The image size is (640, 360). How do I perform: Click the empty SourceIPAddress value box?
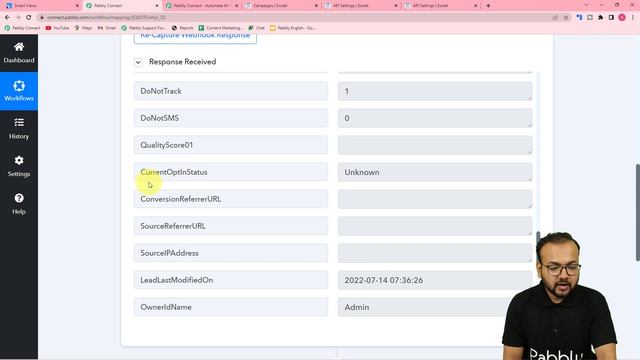click(x=435, y=253)
